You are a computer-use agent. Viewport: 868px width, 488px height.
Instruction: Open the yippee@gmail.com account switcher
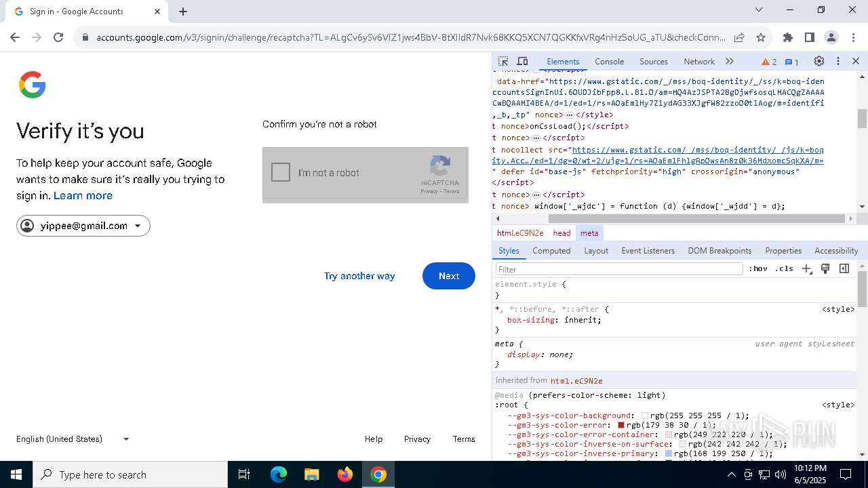(x=83, y=226)
